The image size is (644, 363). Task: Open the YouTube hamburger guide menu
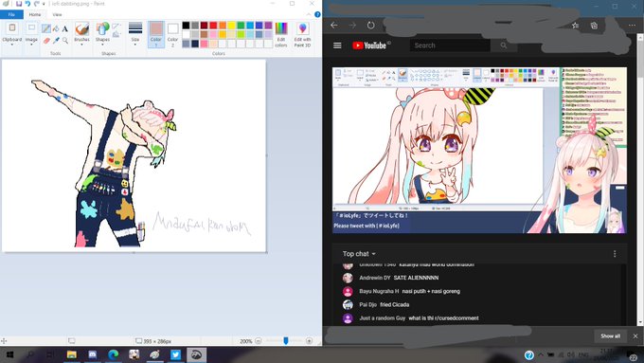pyautogui.click(x=337, y=45)
